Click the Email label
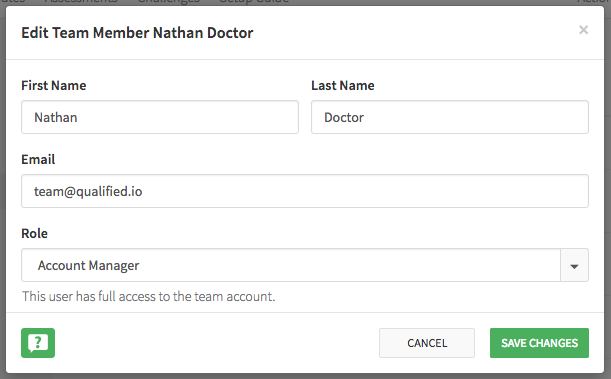 click(38, 159)
